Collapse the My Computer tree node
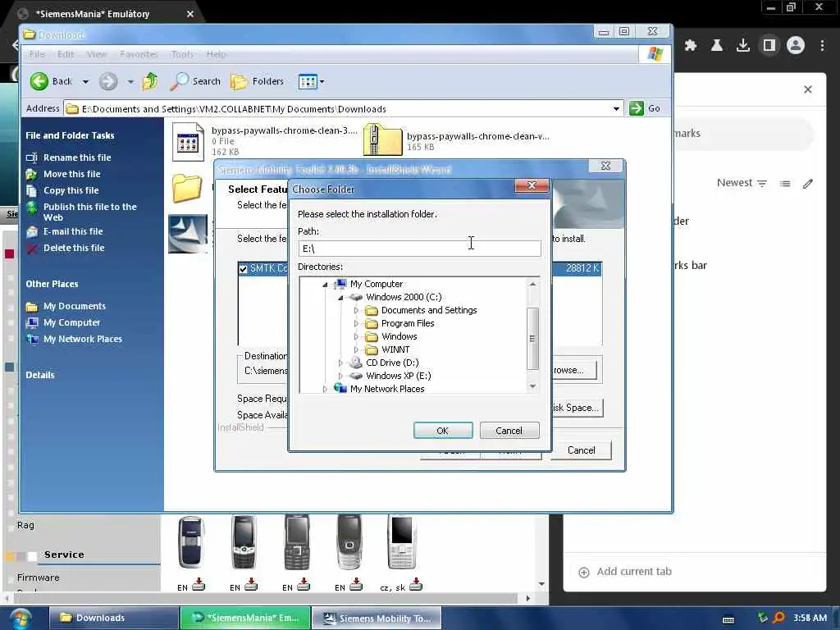 [x=325, y=285]
